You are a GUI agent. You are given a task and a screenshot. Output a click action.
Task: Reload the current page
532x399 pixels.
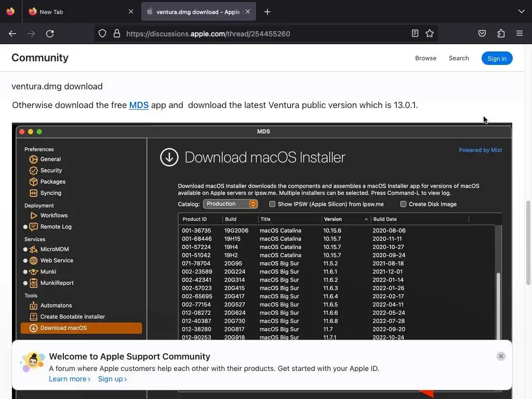[x=50, y=34]
